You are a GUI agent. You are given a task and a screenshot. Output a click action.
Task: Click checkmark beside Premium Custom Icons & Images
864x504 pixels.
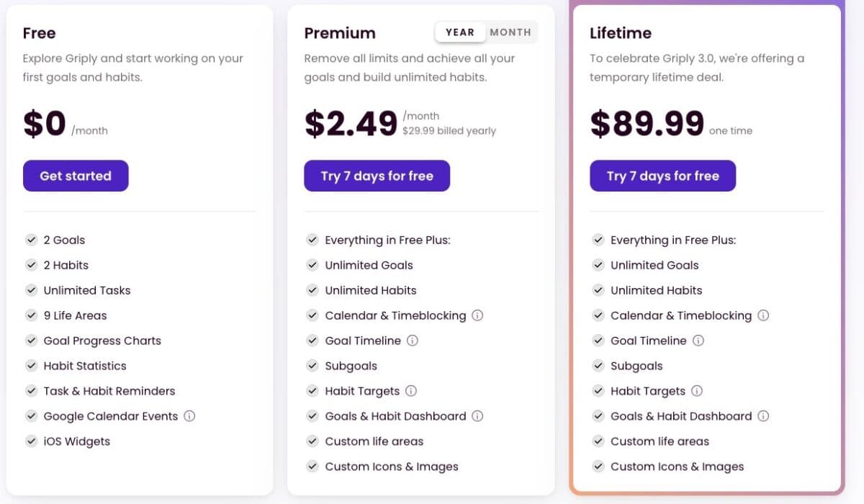(312, 467)
